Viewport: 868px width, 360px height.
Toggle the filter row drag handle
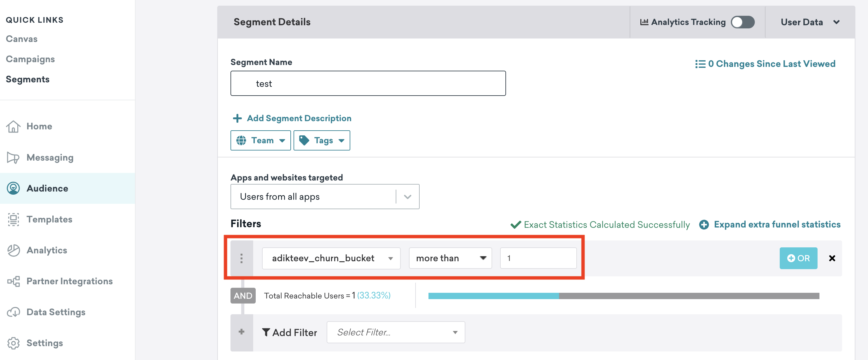pos(242,257)
